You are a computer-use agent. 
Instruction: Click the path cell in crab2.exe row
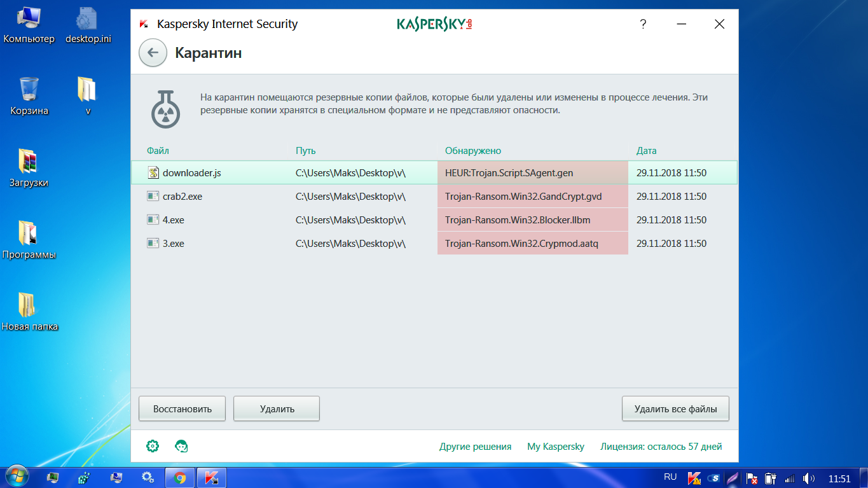350,197
